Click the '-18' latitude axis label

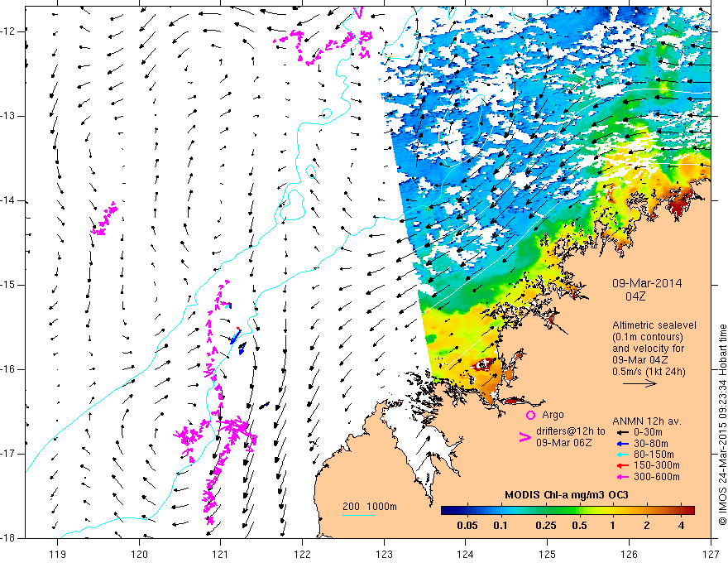(x=8, y=538)
